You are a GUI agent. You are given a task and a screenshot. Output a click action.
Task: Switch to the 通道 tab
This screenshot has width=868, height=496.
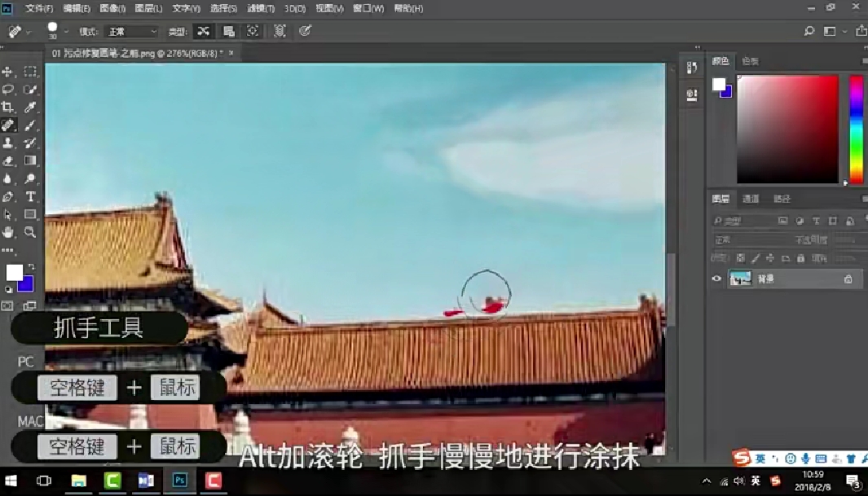751,199
